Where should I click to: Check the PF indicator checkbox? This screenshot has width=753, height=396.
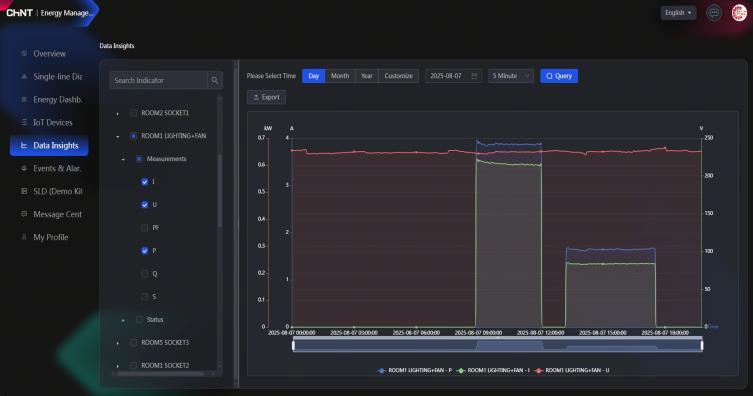coord(145,228)
